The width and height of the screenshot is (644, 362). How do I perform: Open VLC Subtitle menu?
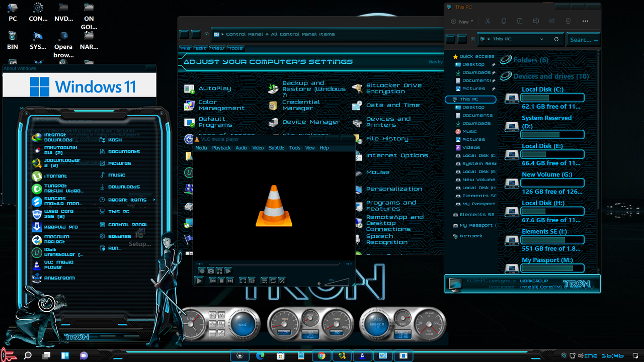click(276, 148)
